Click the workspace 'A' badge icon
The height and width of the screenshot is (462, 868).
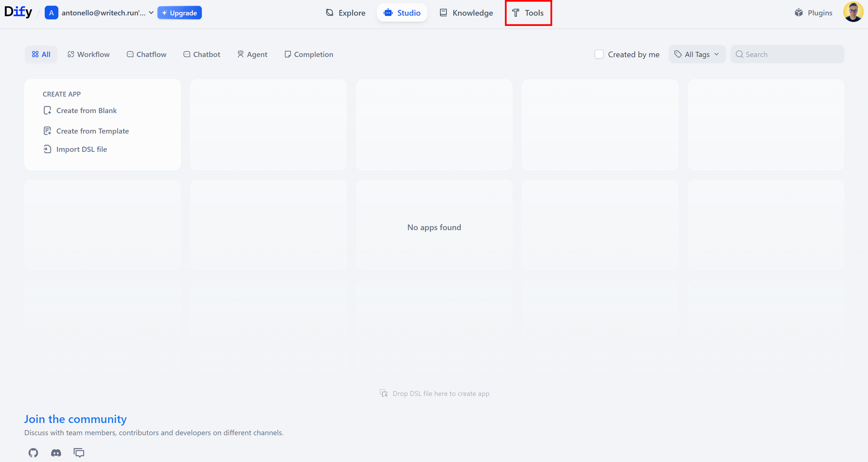(51, 13)
